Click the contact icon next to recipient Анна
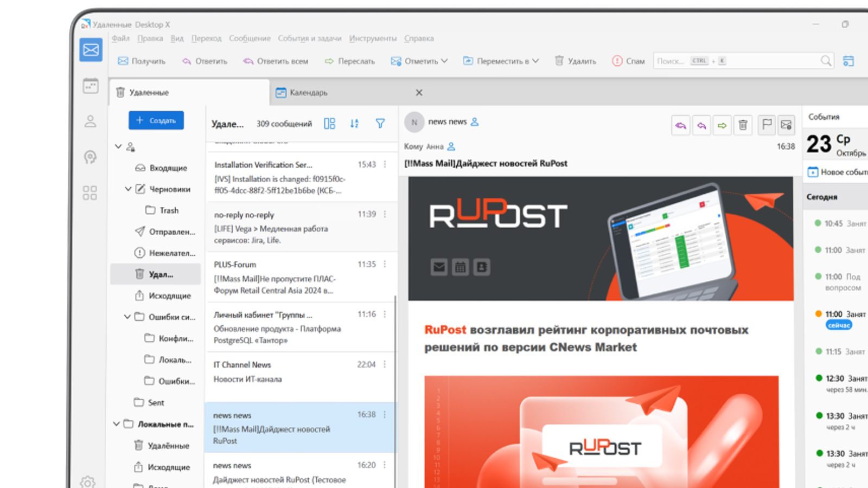Image resolution: width=868 pixels, height=488 pixels. tap(451, 146)
